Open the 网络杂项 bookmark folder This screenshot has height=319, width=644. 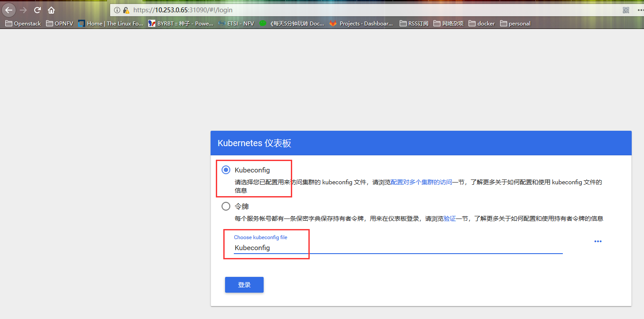coord(448,24)
